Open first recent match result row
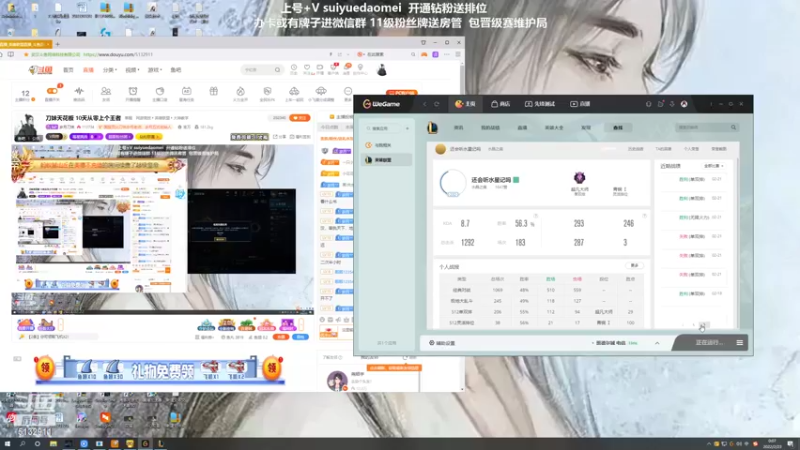 (x=695, y=179)
